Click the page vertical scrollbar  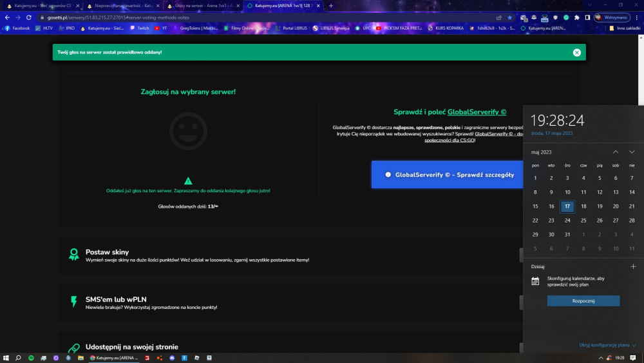click(641, 70)
